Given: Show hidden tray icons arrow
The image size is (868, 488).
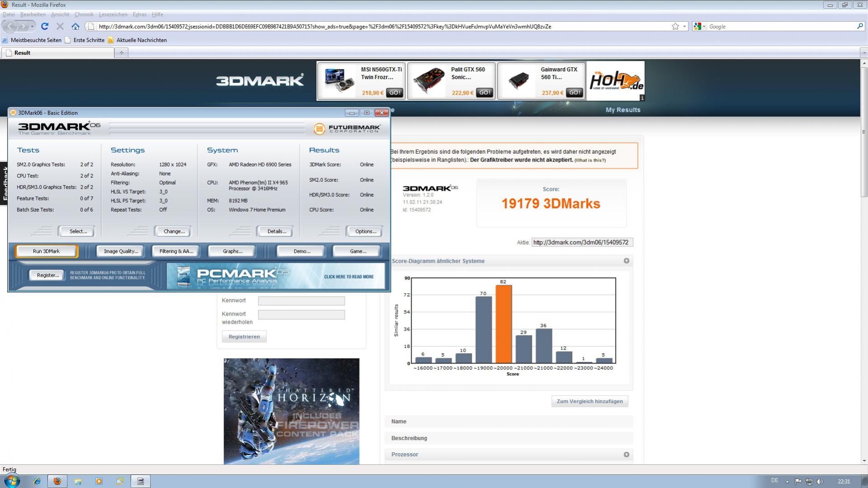Looking at the screenshot, I should tap(787, 481).
